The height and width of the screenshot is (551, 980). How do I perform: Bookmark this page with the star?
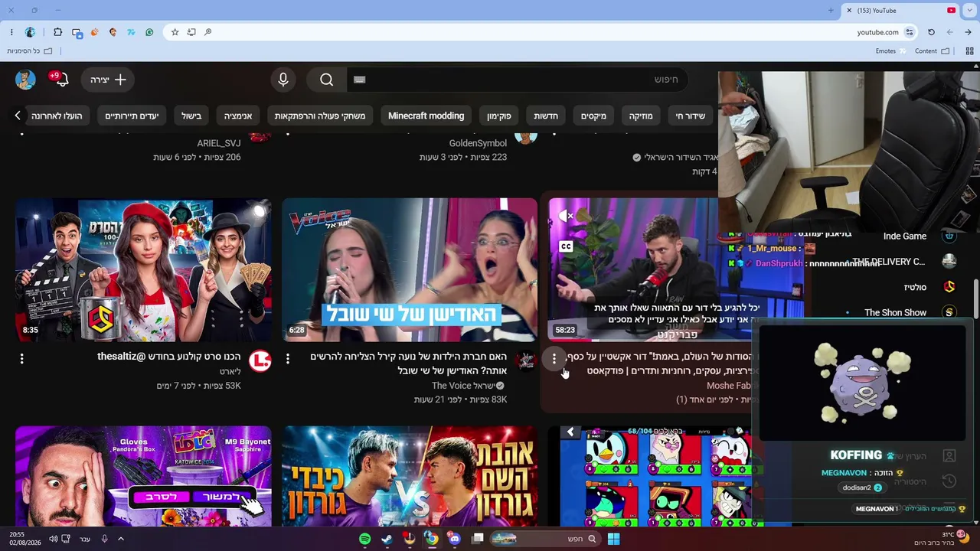pyautogui.click(x=175, y=32)
